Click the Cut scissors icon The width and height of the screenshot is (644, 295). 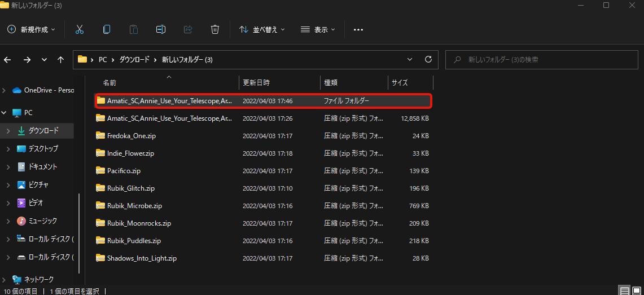point(80,29)
